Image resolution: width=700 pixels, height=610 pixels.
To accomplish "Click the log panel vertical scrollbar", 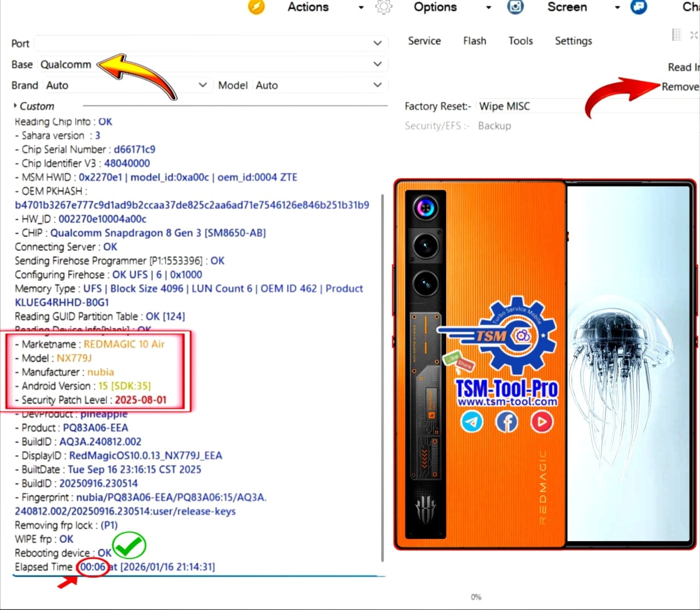I will pyautogui.click(x=382, y=377).
